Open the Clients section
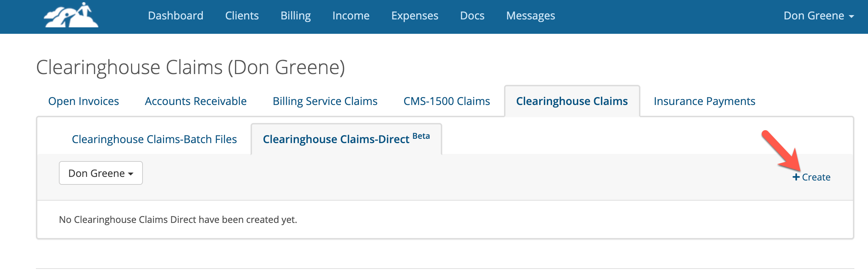Viewport: 868px width, 279px height. [x=242, y=15]
